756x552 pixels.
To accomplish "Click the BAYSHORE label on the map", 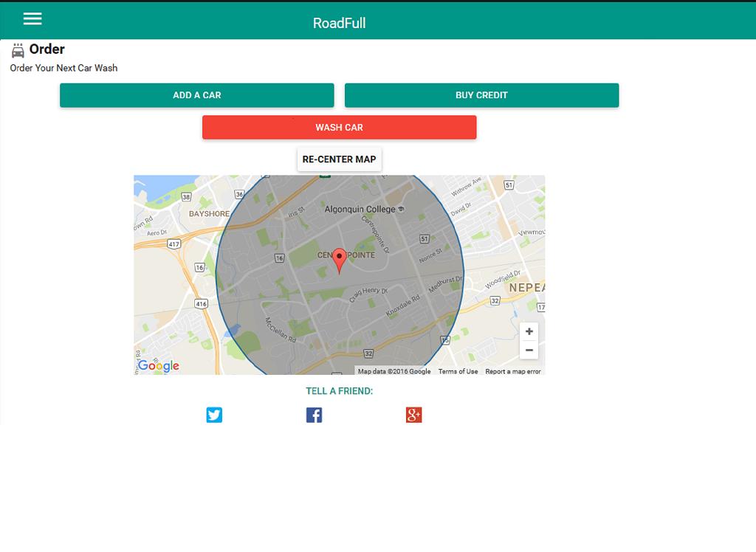I will click(209, 214).
